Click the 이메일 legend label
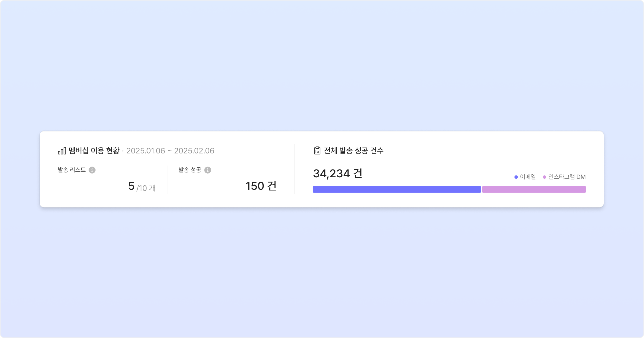The height and width of the screenshot is (338, 644). tap(528, 177)
